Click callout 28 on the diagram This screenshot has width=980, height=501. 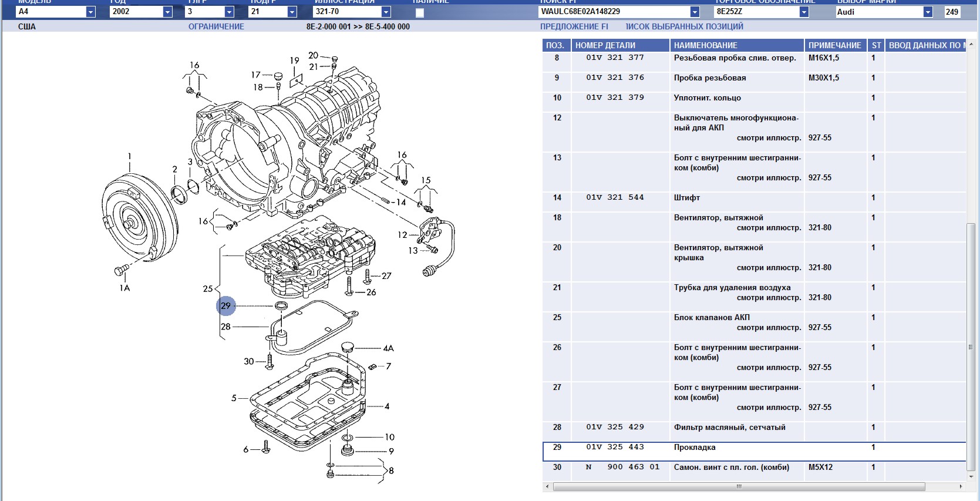[226, 327]
